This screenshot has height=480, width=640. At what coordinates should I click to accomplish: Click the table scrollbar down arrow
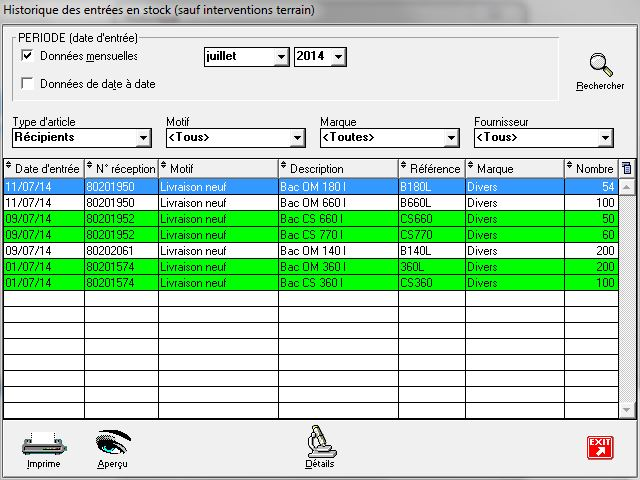point(627,410)
